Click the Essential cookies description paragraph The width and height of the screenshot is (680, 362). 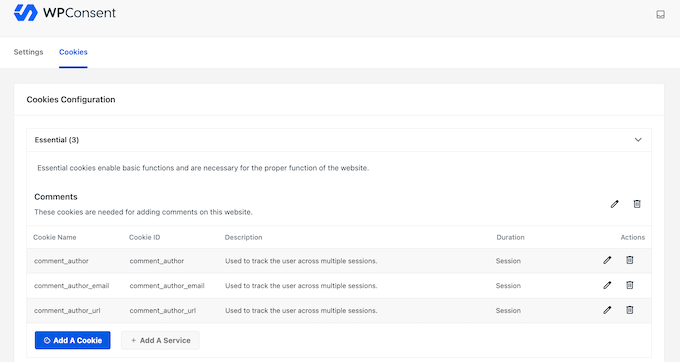click(x=203, y=168)
